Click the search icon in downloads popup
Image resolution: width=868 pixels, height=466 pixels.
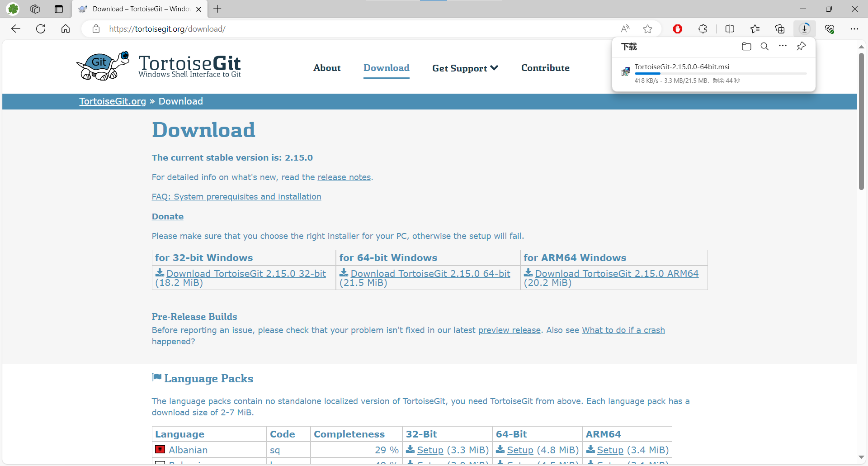click(x=764, y=47)
